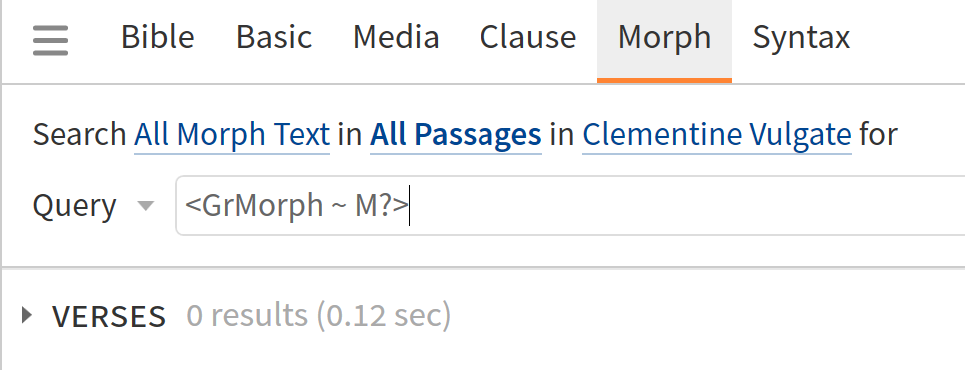Go to the Syntax search tab
The width and height of the screenshot is (965, 370).
point(801,38)
